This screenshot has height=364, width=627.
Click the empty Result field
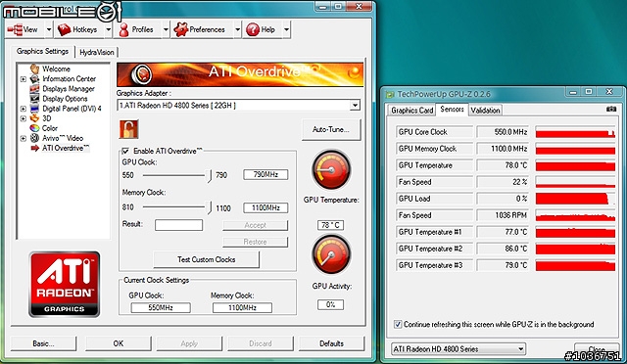click(178, 225)
